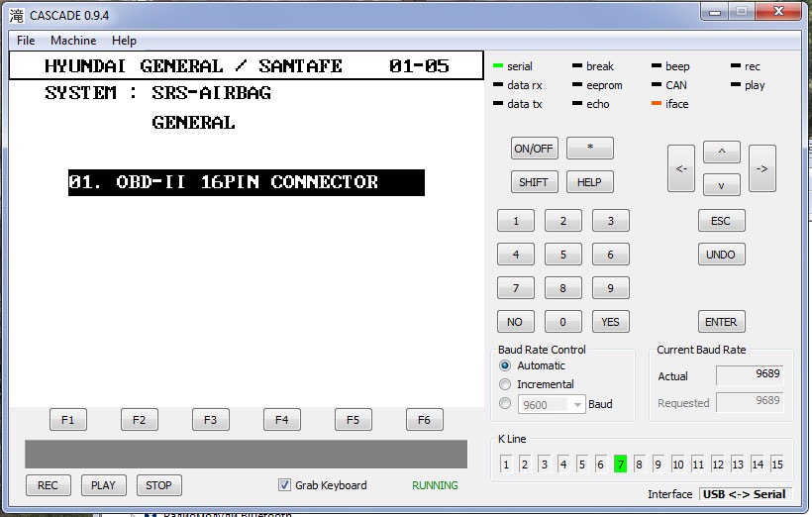Toggle K Line 2

[525, 465]
